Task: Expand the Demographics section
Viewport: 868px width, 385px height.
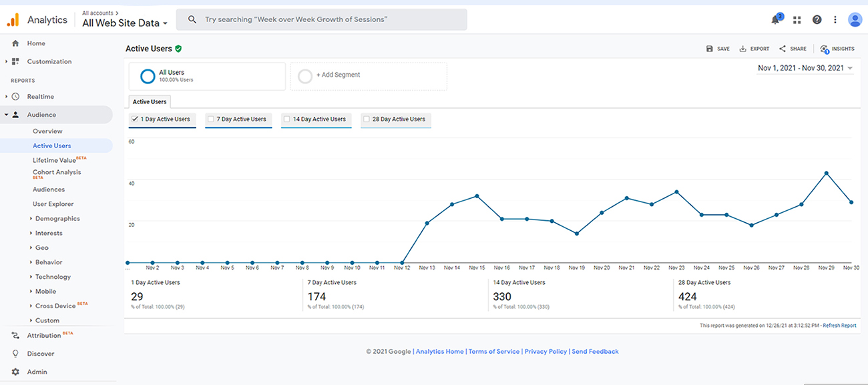Action: pyautogui.click(x=31, y=219)
